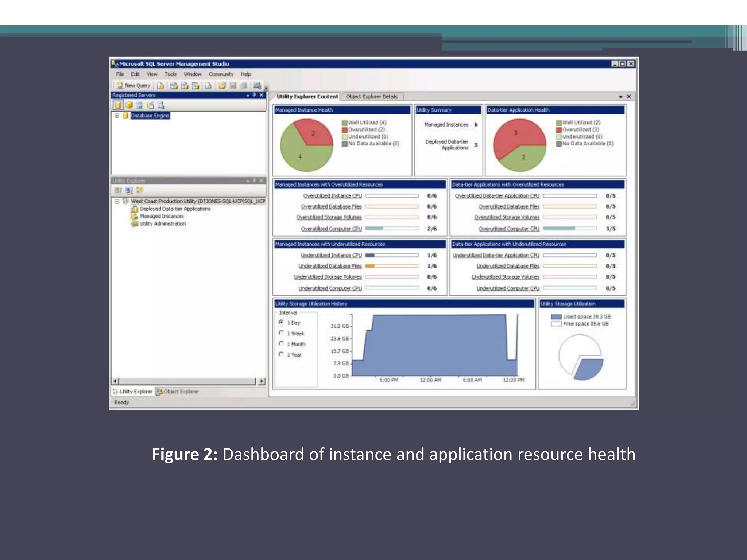Screen dimensions: 747x560
Task: Open Activity Monitor from the toolbar
Action: tap(257, 86)
